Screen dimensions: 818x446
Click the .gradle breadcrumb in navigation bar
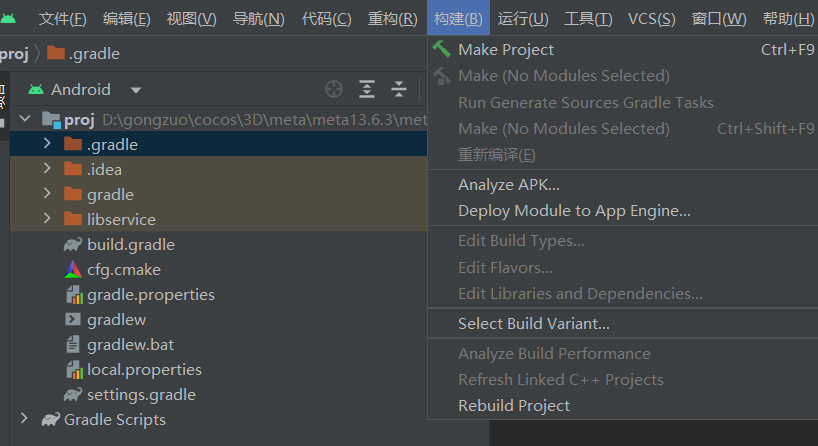click(x=94, y=54)
